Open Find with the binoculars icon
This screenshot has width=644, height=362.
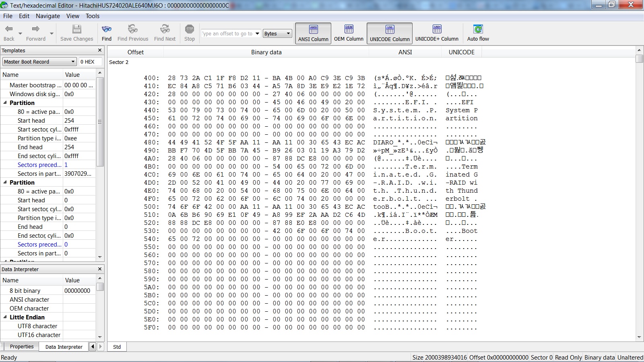[107, 29]
